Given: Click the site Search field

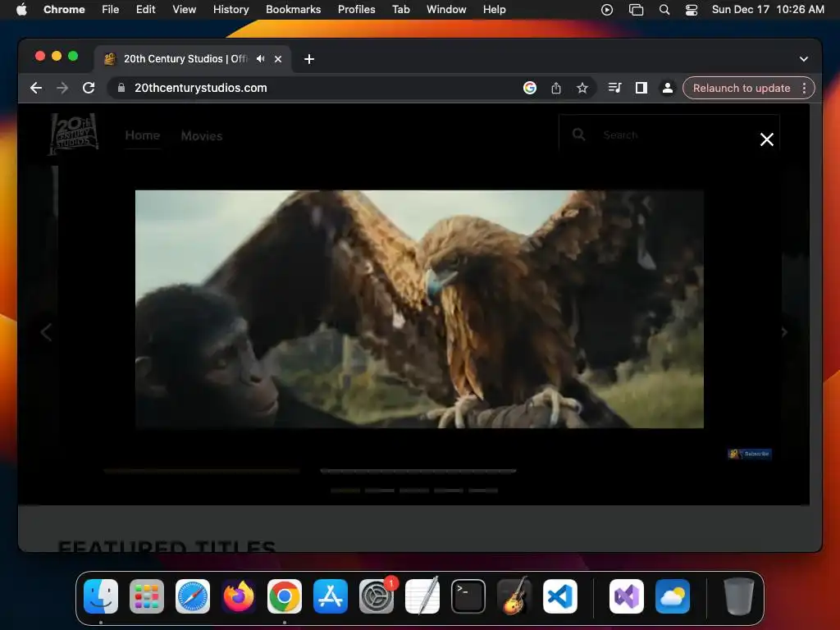Looking at the screenshot, I should [x=669, y=135].
